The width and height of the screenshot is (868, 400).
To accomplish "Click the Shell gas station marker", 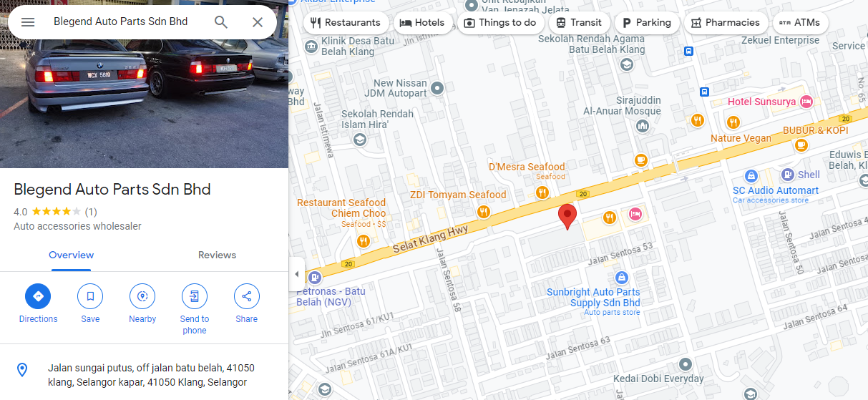I will click(x=788, y=174).
